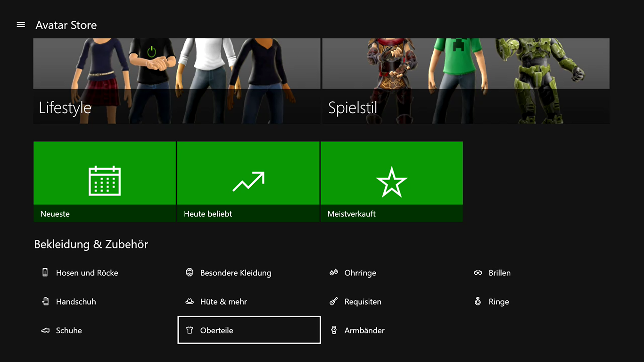Image resolution: width=644 pixels, height=362 pixels.
Task: Click the pants icon beside Hosen und Röcke
Action: pyautogui.click(x=45, y=272)
